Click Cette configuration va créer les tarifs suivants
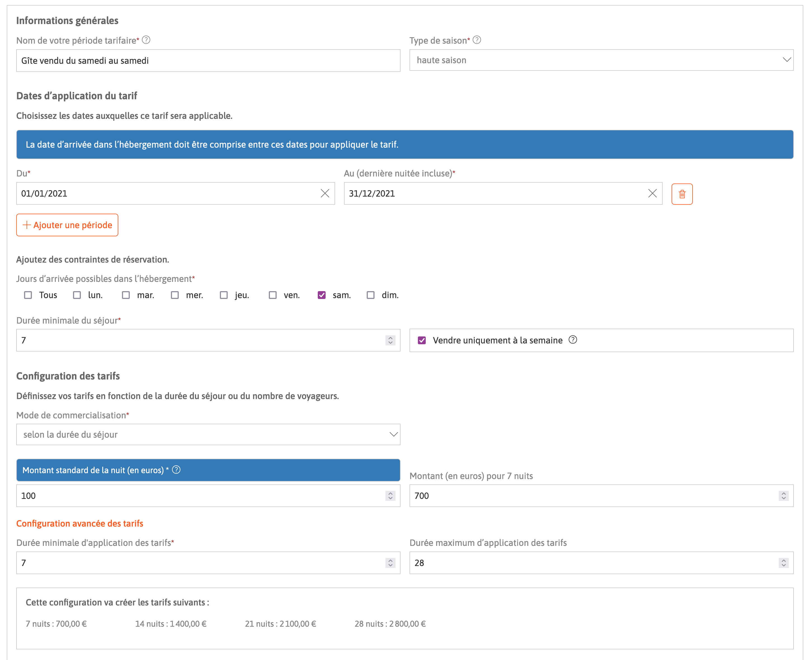812x660 pixels. pyautogui.click(x=117, y=603)
